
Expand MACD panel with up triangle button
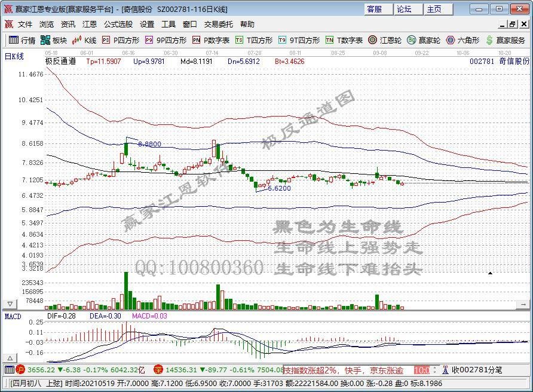coord(10,358)
